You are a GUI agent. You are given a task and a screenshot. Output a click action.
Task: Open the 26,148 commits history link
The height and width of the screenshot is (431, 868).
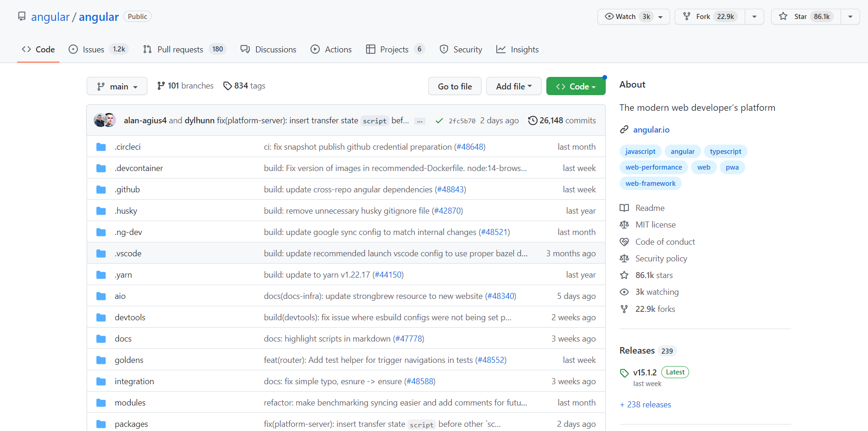click(562, 120)
